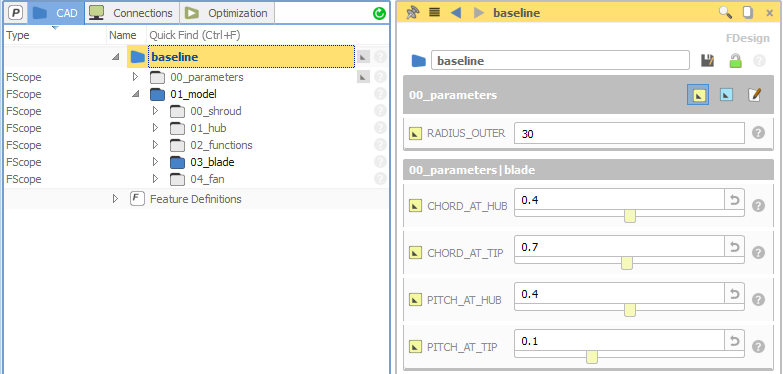This screenshot has width=783, height=374.
Task: Click the CHORD_AT_TIP parameter icon
Action: (x=415, y=253)
